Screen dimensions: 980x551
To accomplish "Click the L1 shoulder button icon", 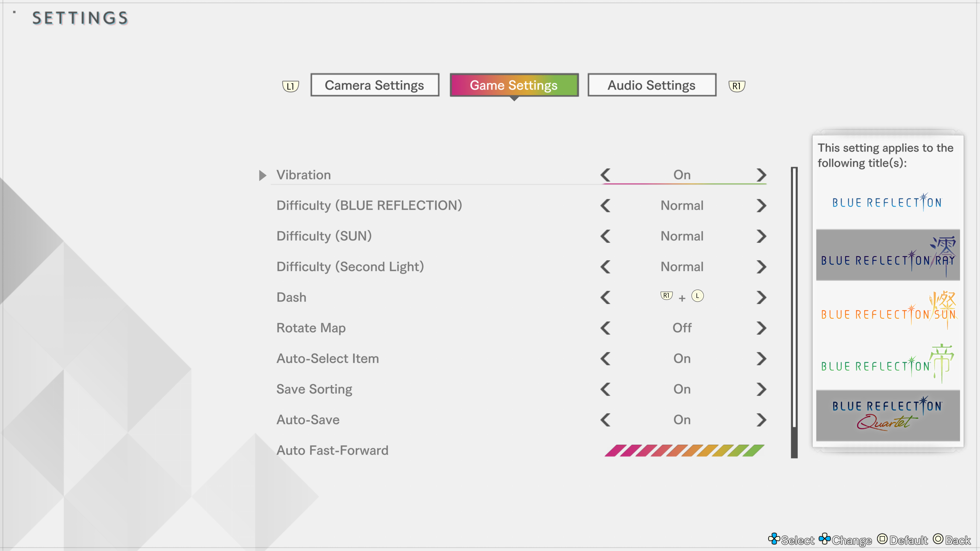I will 291,86.
